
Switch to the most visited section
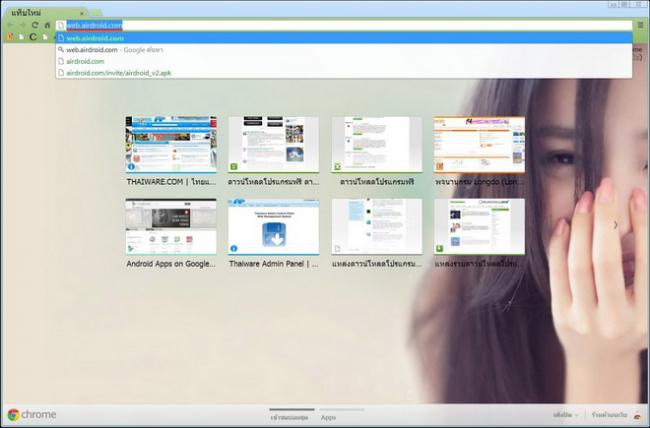pos(289,417)
